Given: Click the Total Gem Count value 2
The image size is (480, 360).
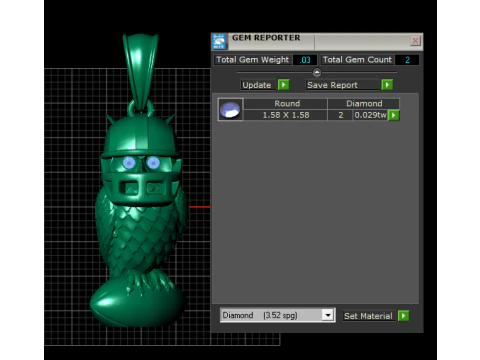Looking at the screenshot, I should tap(407, 60).
